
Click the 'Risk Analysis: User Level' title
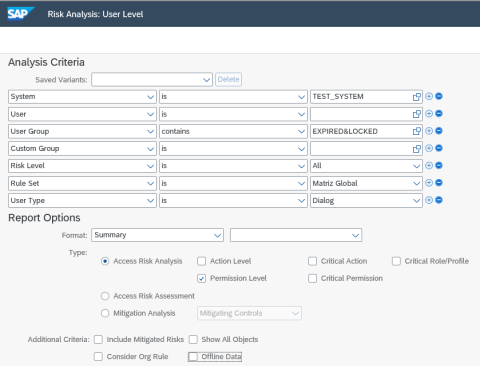(95, 14)
